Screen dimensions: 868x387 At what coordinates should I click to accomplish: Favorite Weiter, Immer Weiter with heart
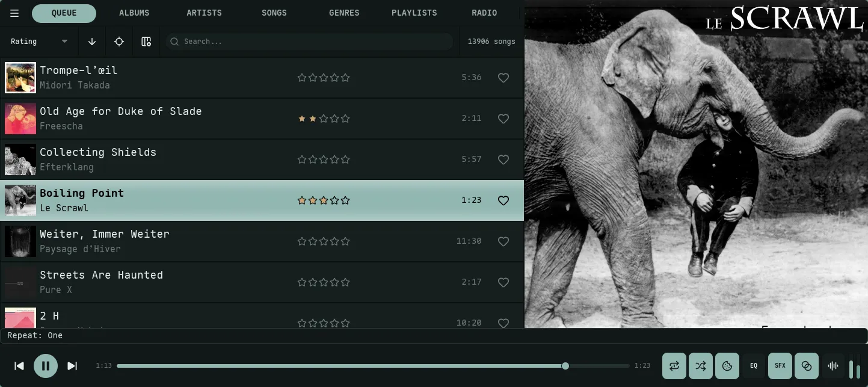pyautogui.click(x=503, y=241)
